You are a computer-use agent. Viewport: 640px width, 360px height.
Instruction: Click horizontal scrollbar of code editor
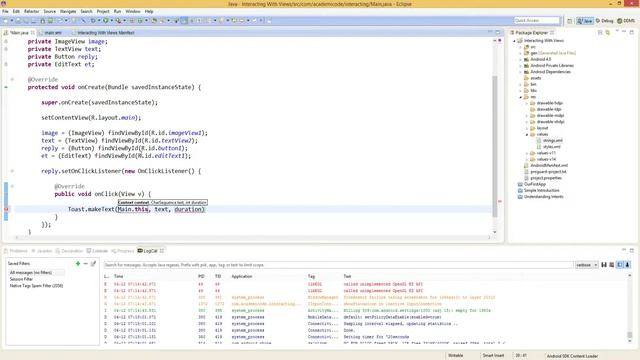(252, 237)
